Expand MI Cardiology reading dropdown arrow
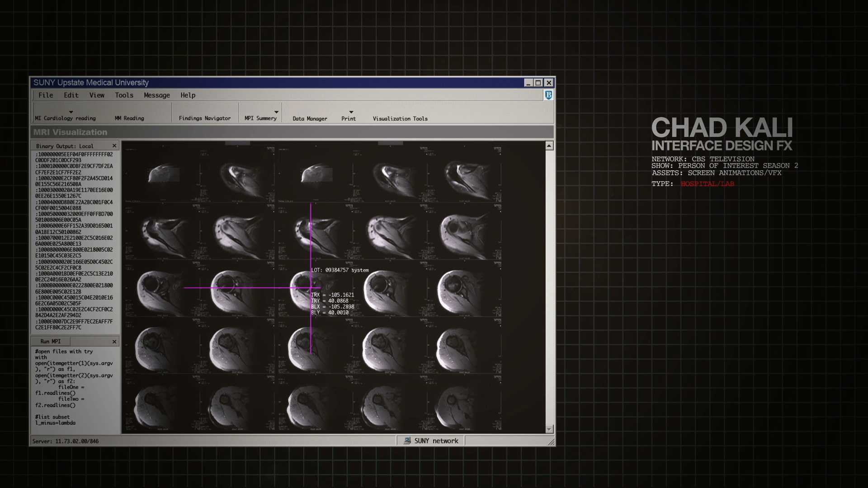Image resolution: width=868 pixels, height=488 pixels. click(x=71, y=112)
